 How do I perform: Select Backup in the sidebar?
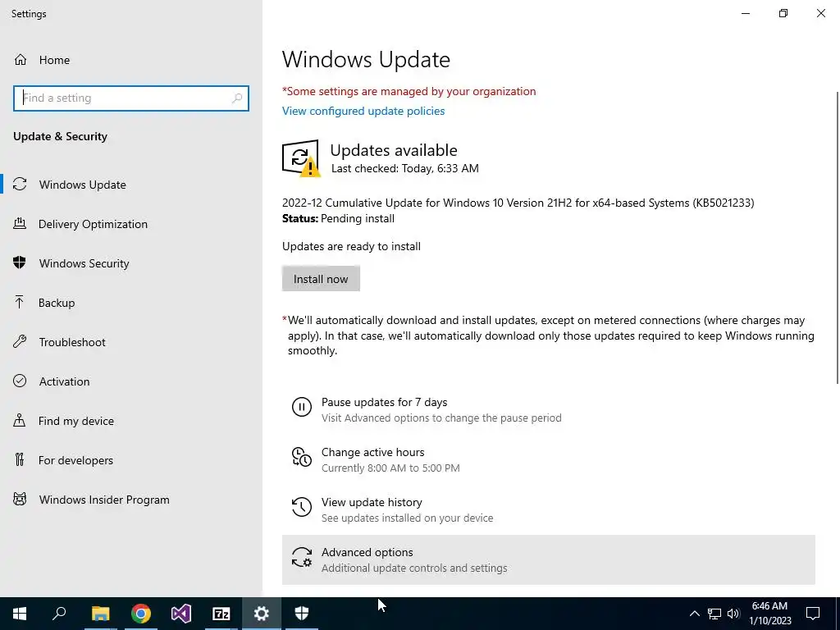tap(131, 303)
